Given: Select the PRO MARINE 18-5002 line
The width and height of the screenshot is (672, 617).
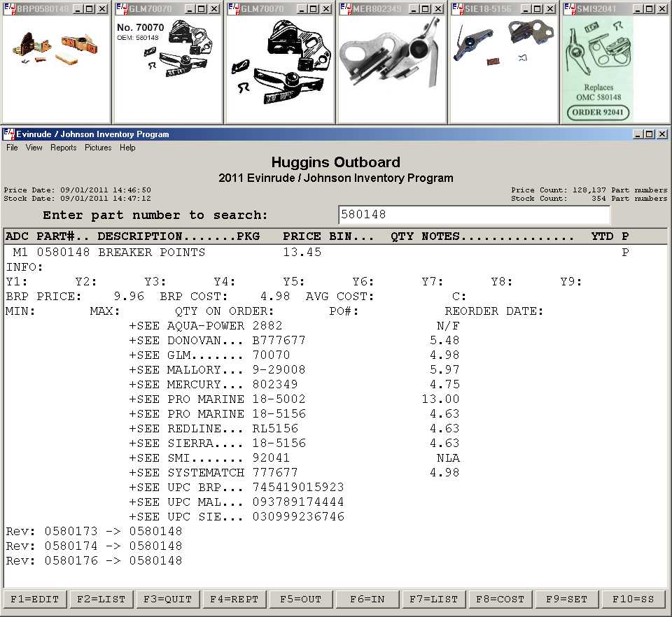Looking at the screenshot, I should 294,399.
